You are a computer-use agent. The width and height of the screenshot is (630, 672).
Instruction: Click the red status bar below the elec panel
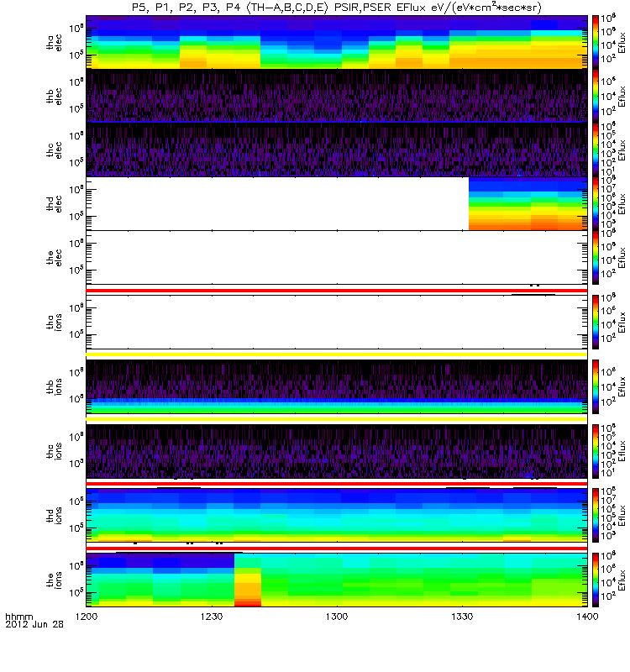pos(337,291)
